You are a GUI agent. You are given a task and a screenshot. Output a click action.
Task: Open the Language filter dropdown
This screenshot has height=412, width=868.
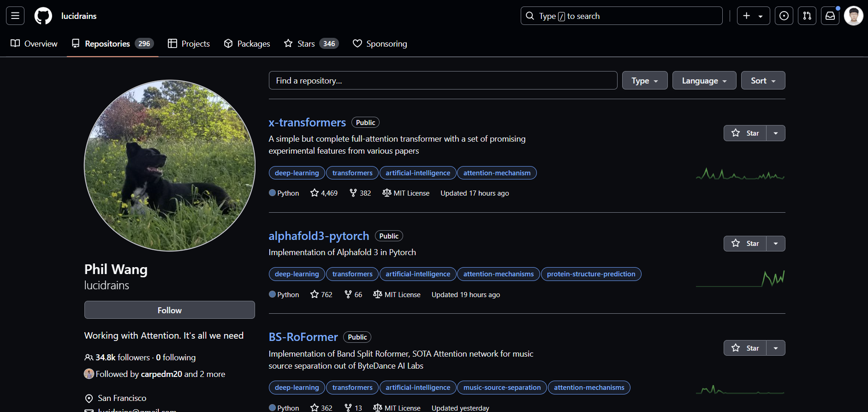pyautogui.click(x=704, y=80)
